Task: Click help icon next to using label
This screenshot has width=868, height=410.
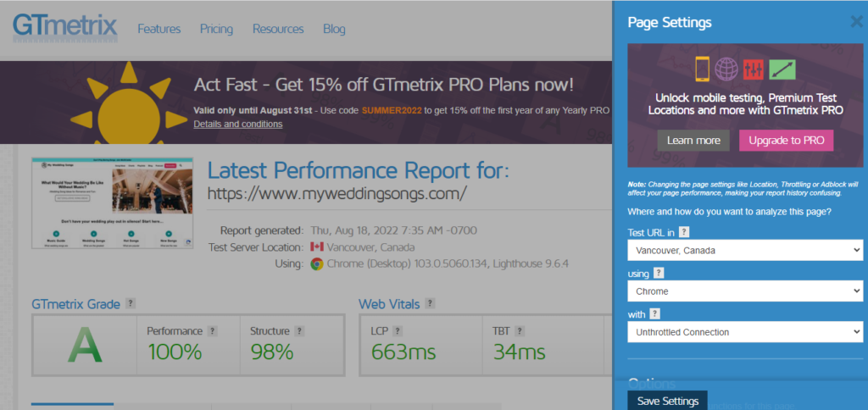Action: coord(659,273)
